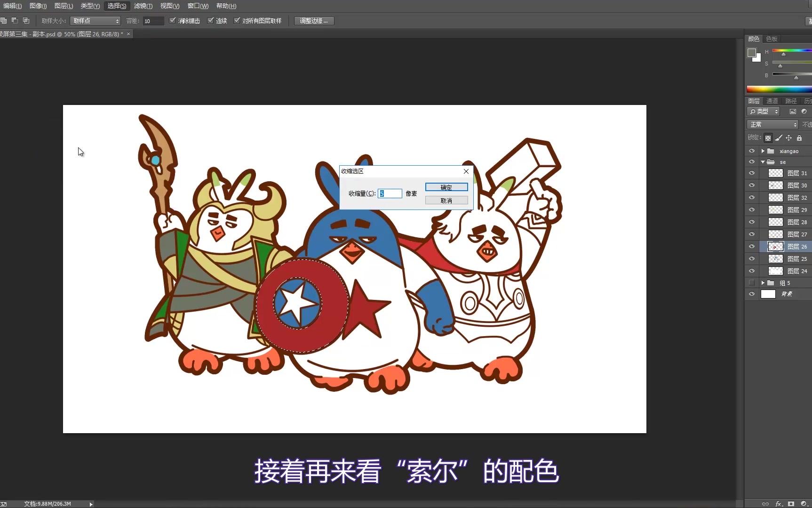Click the xiangao group folder icon
The width and height of the screenshot is (812, 508).
[x=771, y=151]
